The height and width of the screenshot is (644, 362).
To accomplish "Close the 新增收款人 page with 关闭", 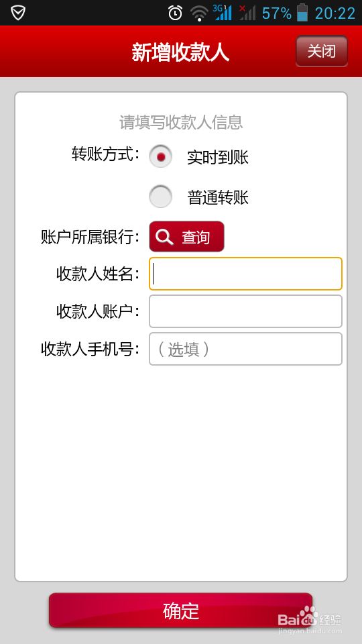I will [322, 51].
